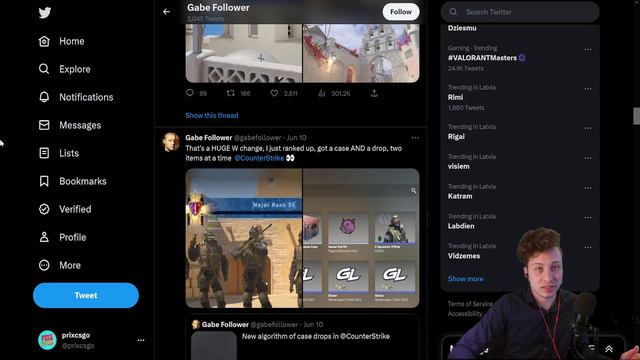Open options dots on HUGE W tweet
Viewport: 640px width, 360px height.
pyautogui.click(x=415, y=138)
